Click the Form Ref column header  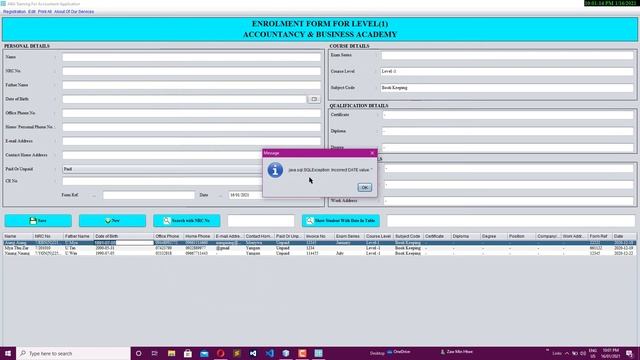(x=600, y=236)
